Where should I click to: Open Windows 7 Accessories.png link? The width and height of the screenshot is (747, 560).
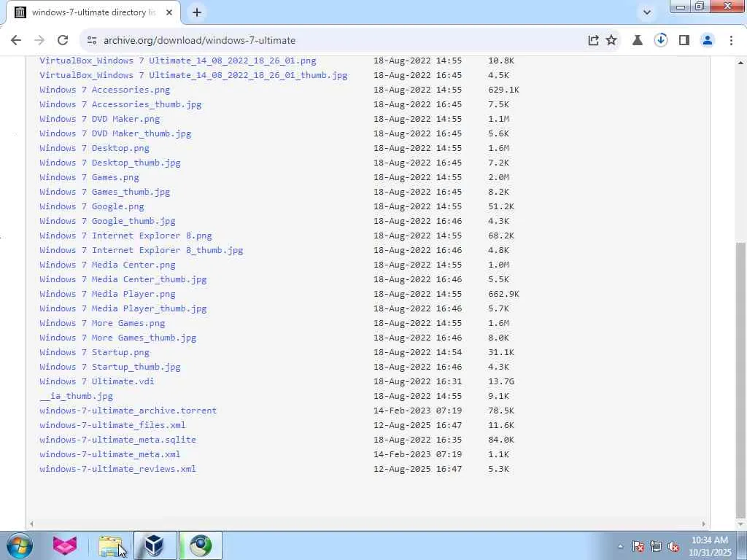[x=105, y=90]
